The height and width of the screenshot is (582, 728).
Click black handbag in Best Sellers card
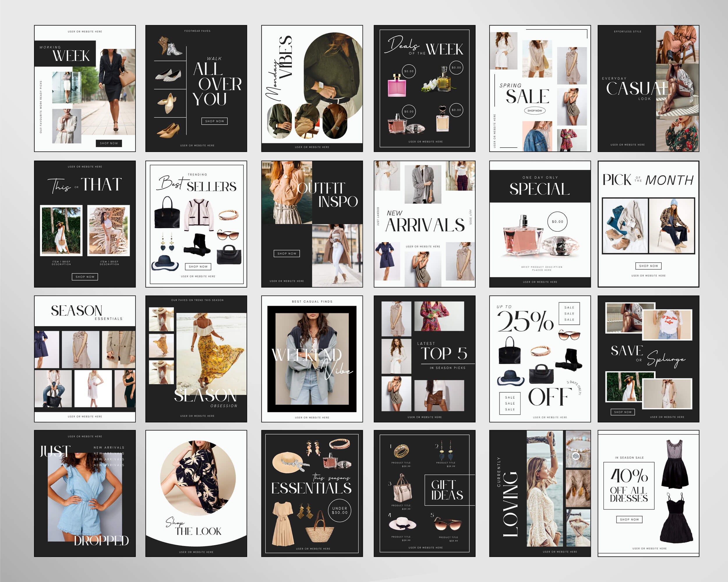click(167, 212)
